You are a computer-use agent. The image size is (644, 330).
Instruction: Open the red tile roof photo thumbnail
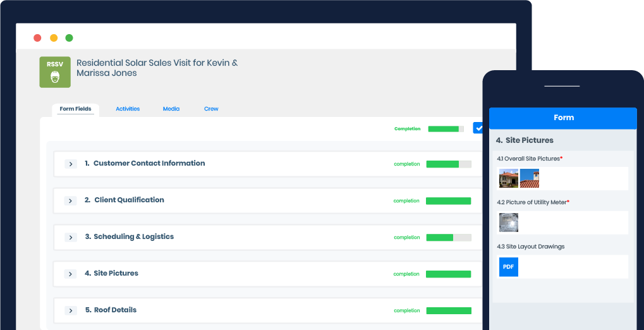coord(530,178)
